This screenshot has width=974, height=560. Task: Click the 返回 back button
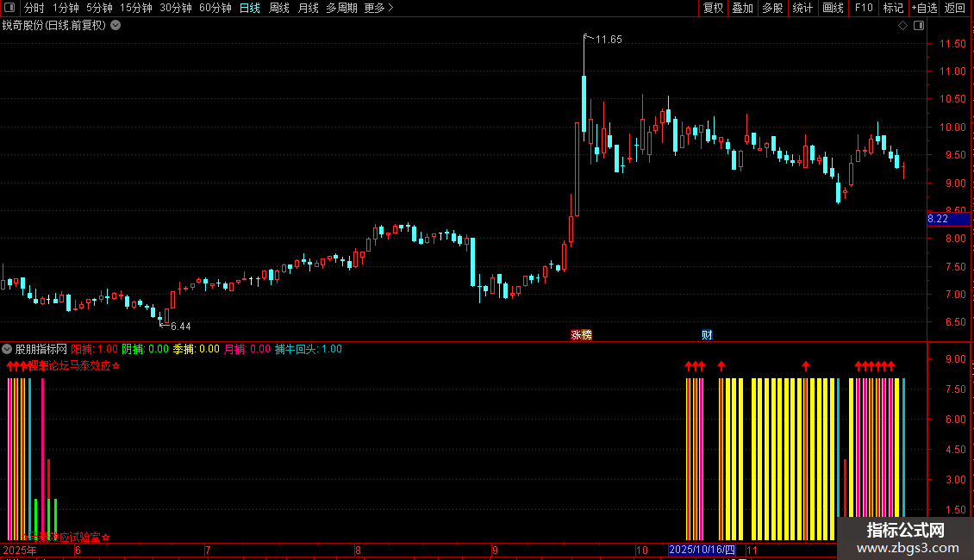coord(955,8)
